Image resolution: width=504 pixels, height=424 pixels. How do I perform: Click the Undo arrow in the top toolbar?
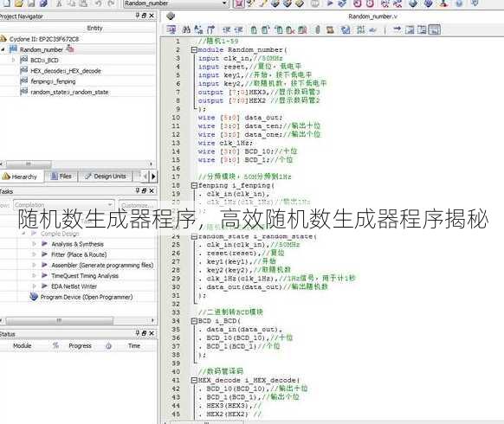[x=98, y=3]
